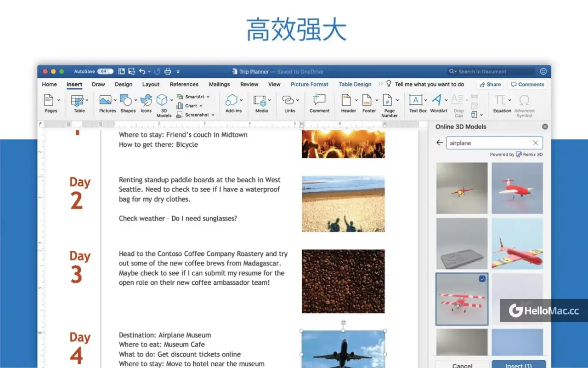588x368 pixels.
Task: Open the Layout tab
Action: pos(151,84)
